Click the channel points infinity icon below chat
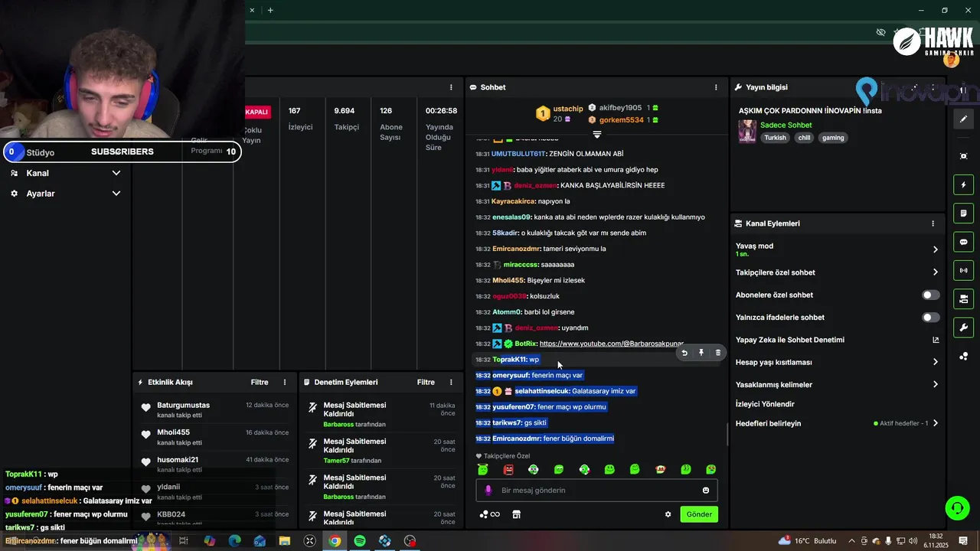Viewport: 980px width, 551px height. click(x=490, y=514)
